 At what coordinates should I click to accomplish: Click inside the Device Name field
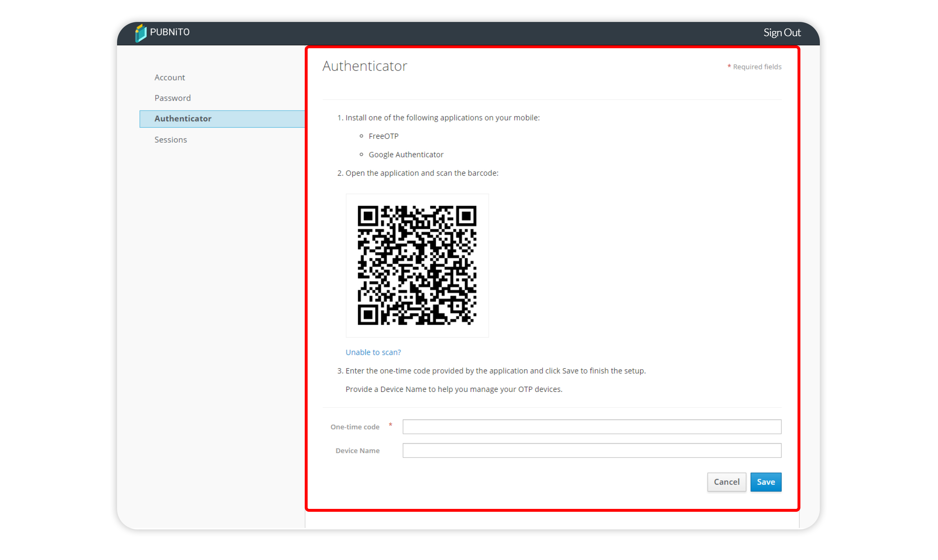pos(591,450)
